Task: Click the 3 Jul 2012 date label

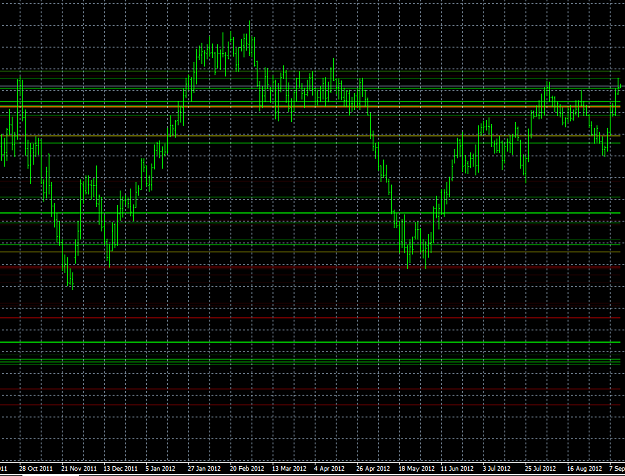Action: tap(496, 468)
